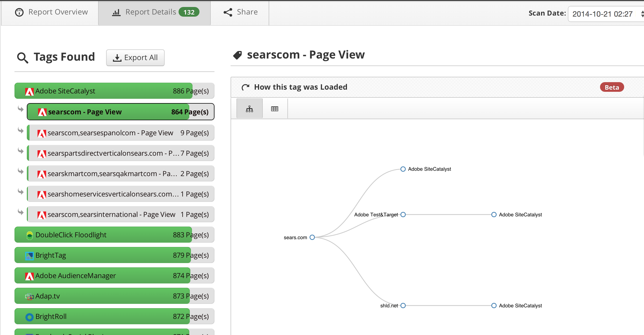The image size is (644, 335).
Task: Open the Scan Date dropdown
Action: click(606, 14)
